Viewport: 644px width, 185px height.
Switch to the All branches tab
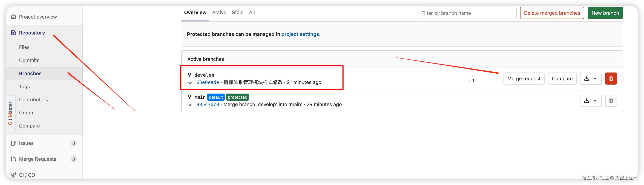tap(252, 13)
